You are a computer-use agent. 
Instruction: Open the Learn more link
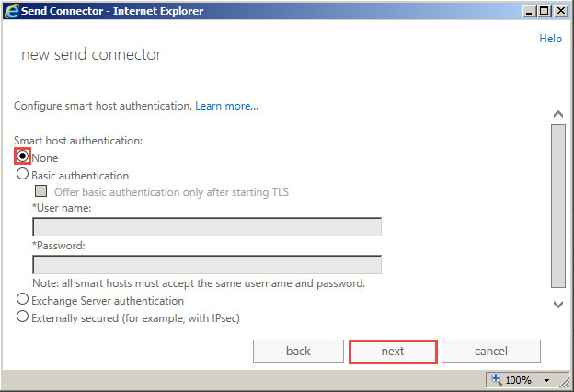tap(226, 106)
